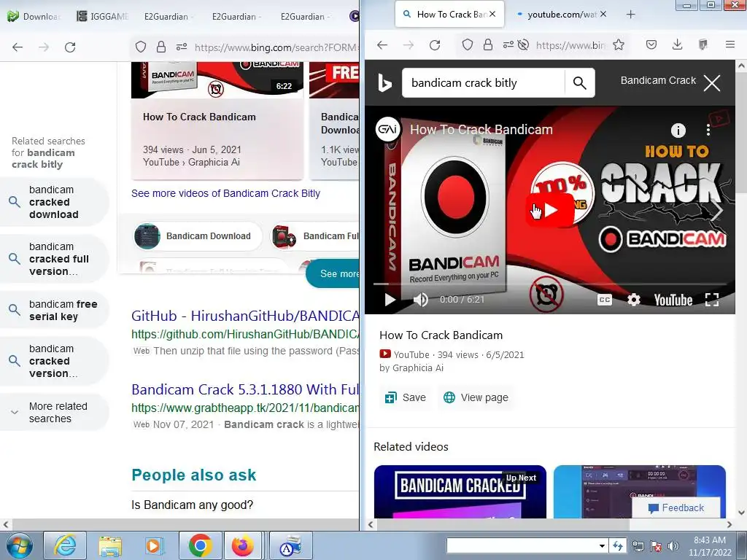The image size is (747, 560).
Task: Launch Internet Explorer from the taskbar
Action: point(65,545)
